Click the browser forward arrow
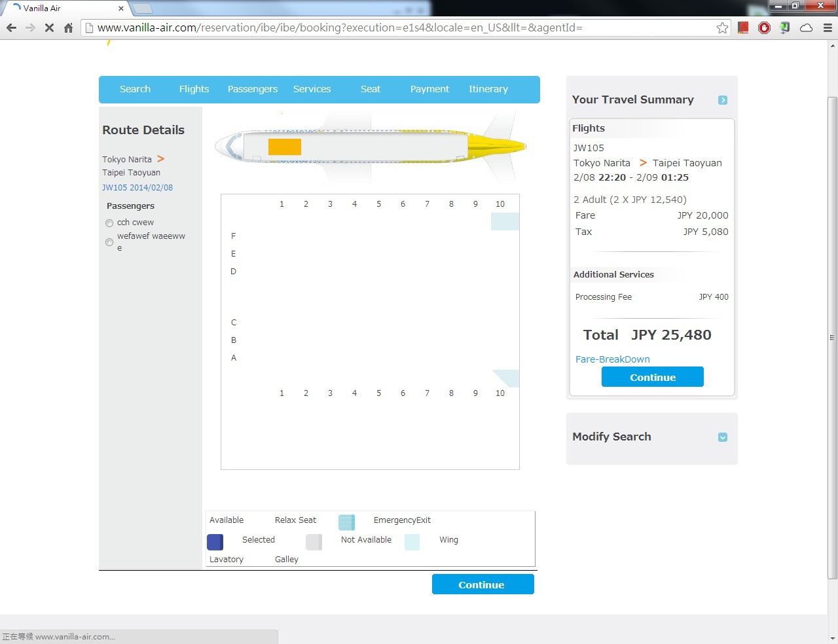The height and width of the screenshot is (644, 838). (x=30, y=27)
